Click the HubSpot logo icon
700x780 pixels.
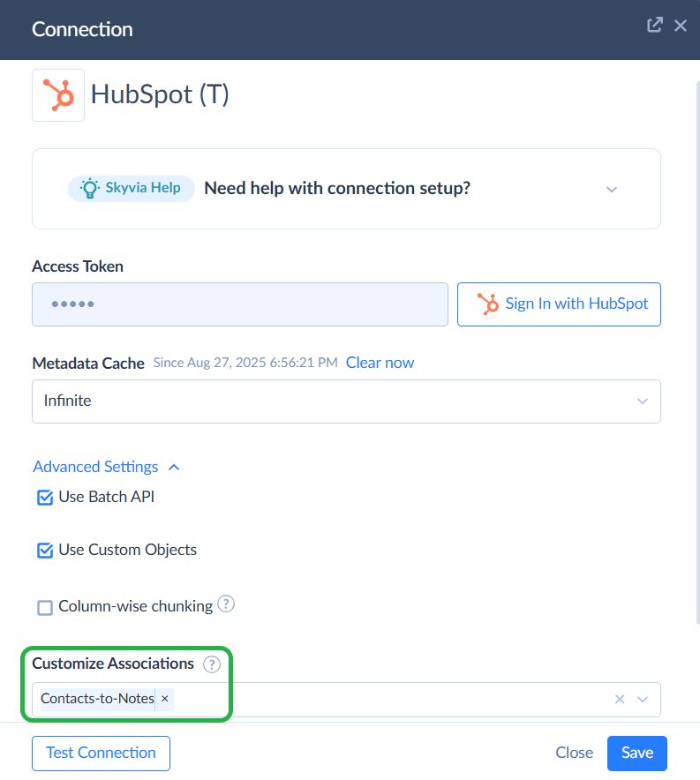[x=58, y=95]
